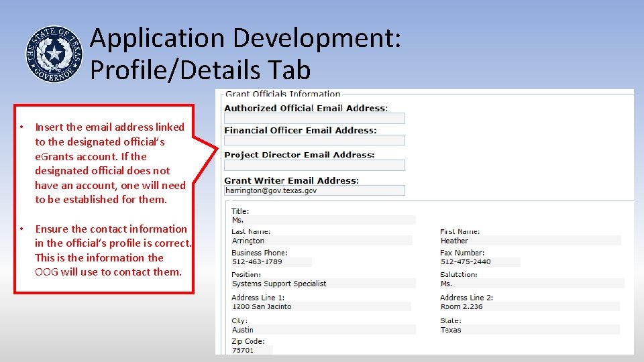The width and height of the screenshot is (644, 362).
Task: Click the 'Grant Officials Information' group heading
Action: pos(283,94)
